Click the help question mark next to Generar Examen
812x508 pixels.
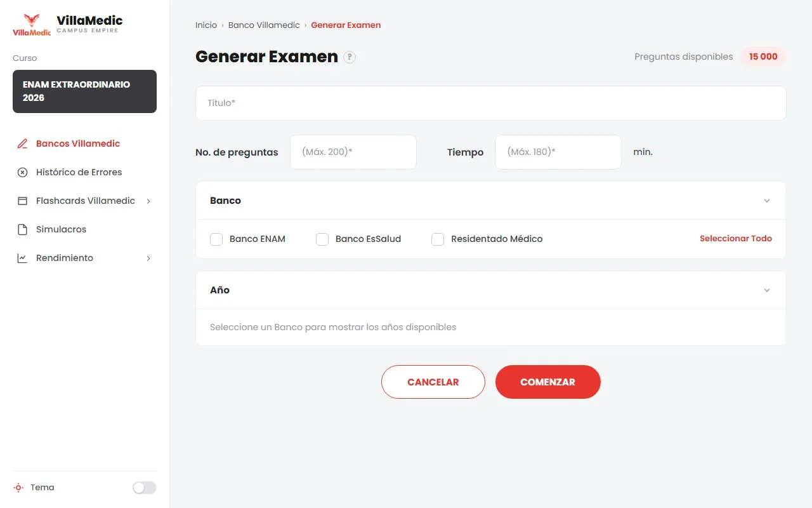coord(350,57)
